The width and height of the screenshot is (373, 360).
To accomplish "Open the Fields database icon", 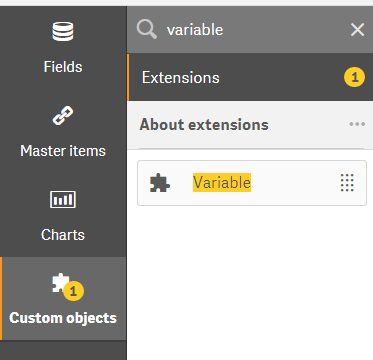I will click(63, 32).
